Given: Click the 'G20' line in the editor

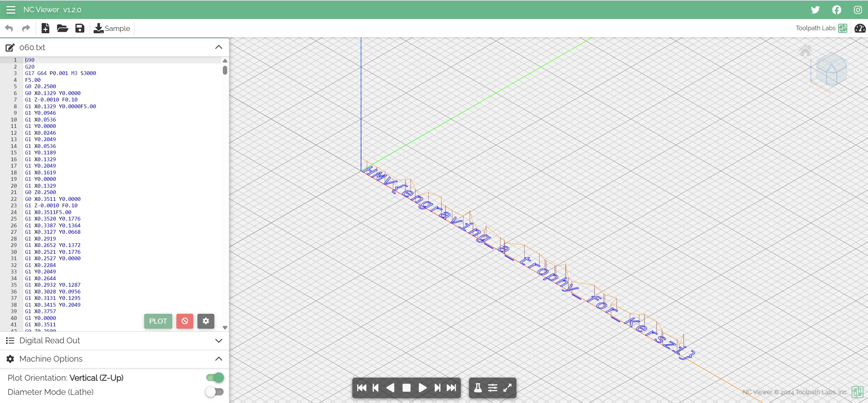Looking at the screenshot, I should tap(30, 67).
